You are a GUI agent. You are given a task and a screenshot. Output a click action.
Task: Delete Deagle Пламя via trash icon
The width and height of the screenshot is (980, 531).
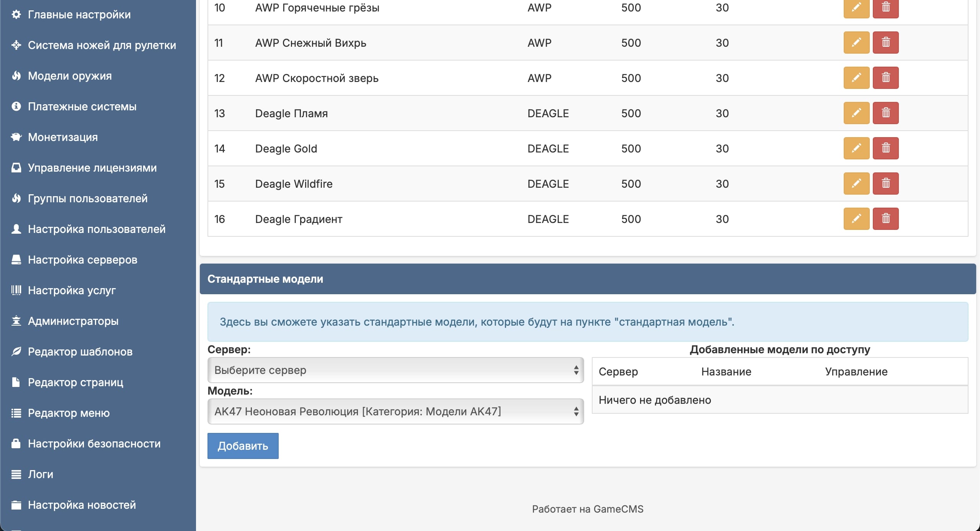coord(885,113)
